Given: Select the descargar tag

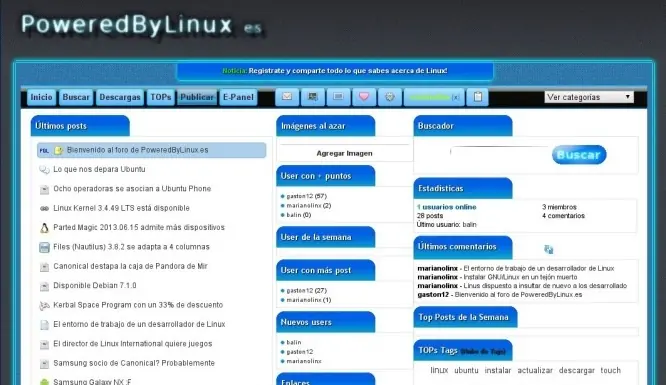Looking at the screenshot, I should (x=577, y=371).
